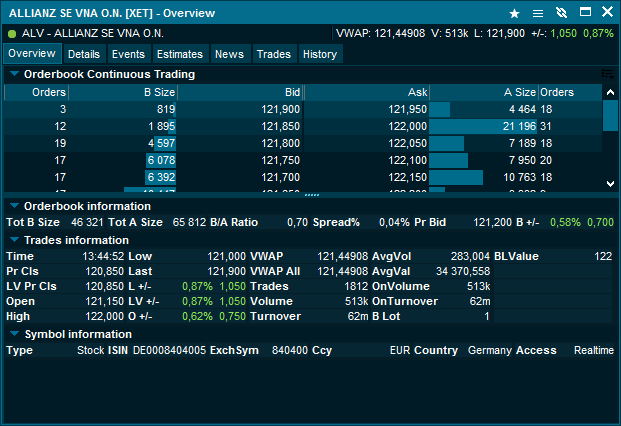Click Trades count 1812

point(356,287)
